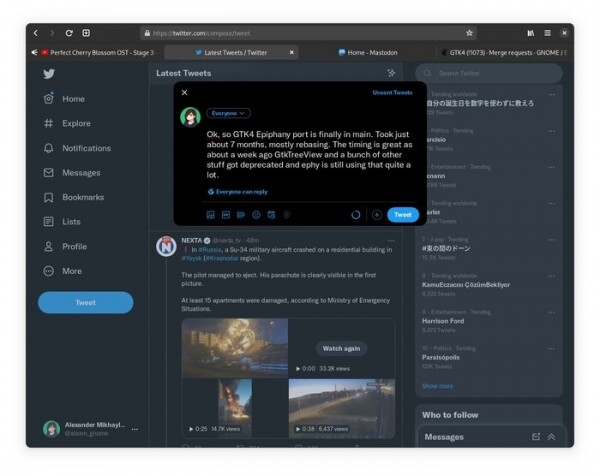Post using the Tweet button in composer
The image size is (600, 476).
[403, 214]
